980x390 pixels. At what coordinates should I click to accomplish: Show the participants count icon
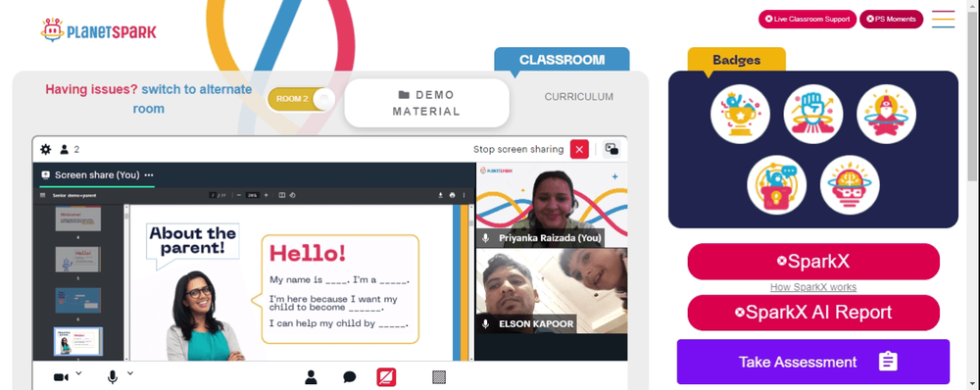[x=64, y=149]
